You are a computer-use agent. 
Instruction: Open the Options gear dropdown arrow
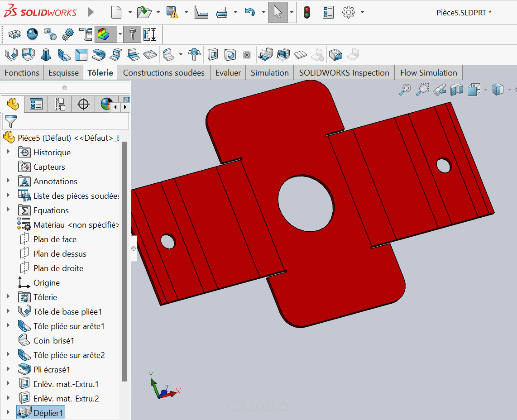click(x=362, y=12)
